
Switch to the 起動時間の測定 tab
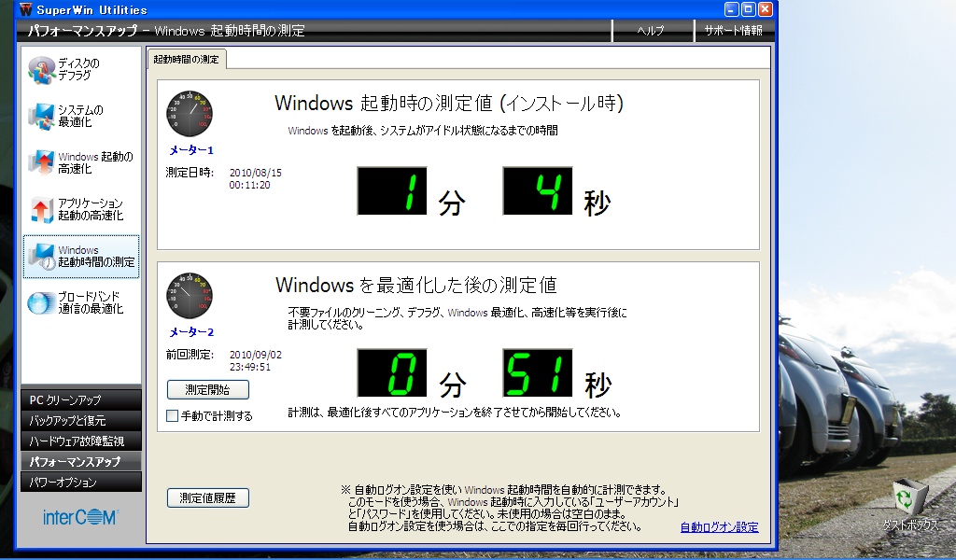(186, 59)
